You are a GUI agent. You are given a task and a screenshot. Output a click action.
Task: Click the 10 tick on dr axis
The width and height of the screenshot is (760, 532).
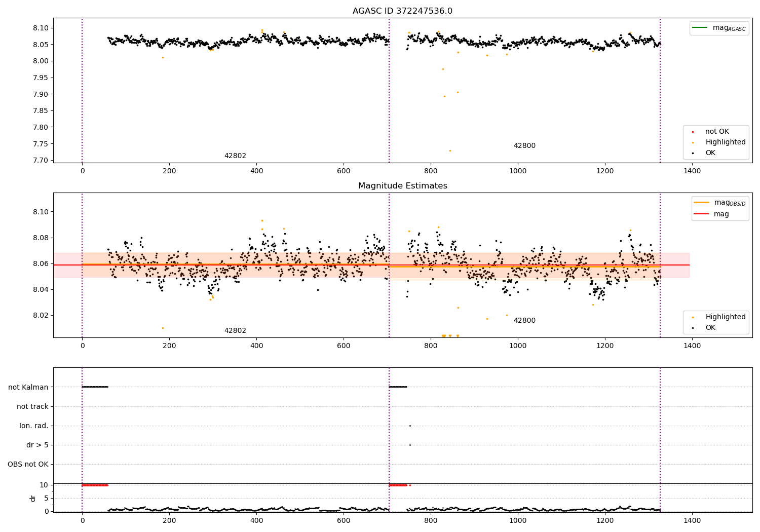[x=44, y=485]
